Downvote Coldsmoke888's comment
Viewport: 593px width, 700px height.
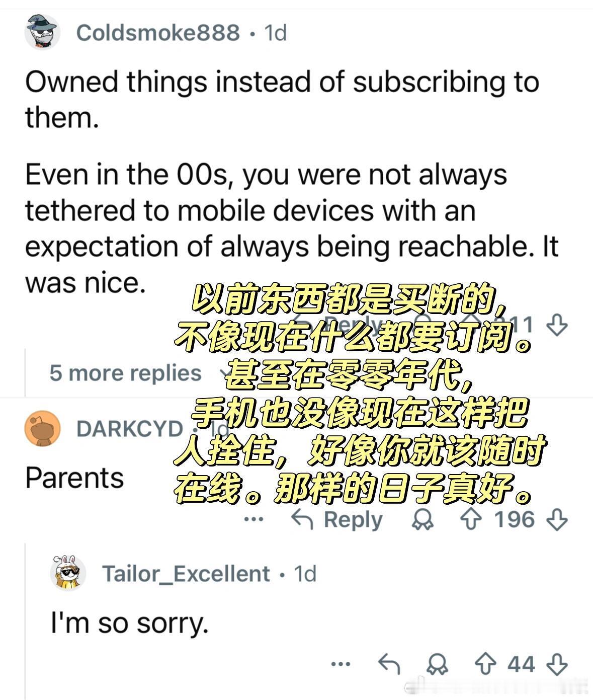[x=557, y=325]
